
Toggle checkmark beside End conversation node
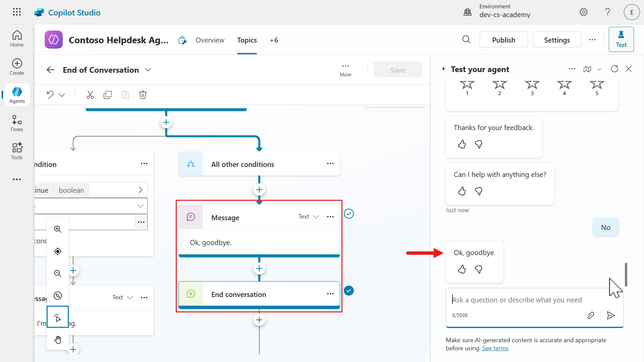coord(349,291)
